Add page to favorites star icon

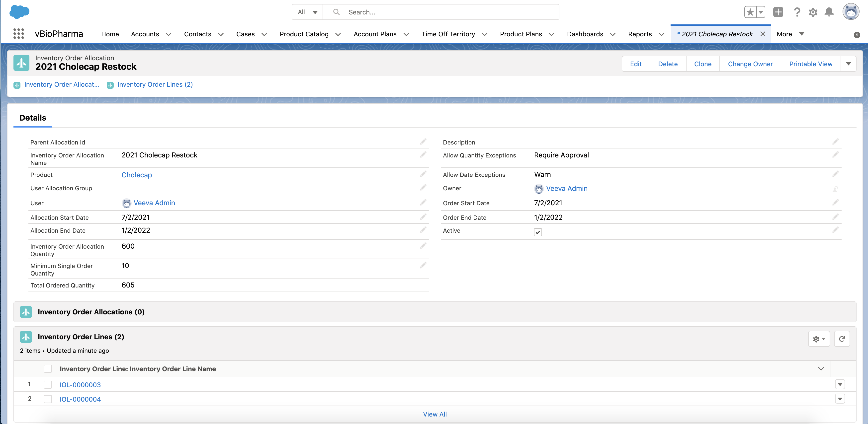tap(750, 12)
